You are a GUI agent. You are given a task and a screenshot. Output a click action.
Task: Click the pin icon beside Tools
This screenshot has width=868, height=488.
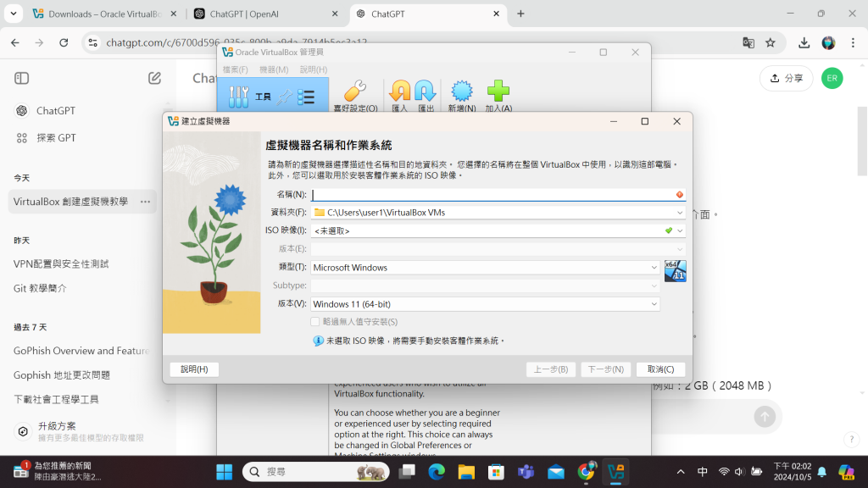click(285, 97)
